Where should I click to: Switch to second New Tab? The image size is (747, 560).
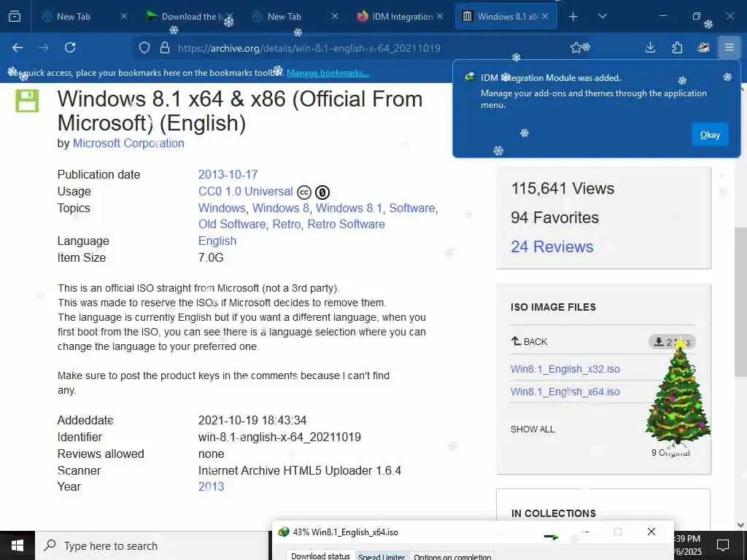click(x=284, y=17)
